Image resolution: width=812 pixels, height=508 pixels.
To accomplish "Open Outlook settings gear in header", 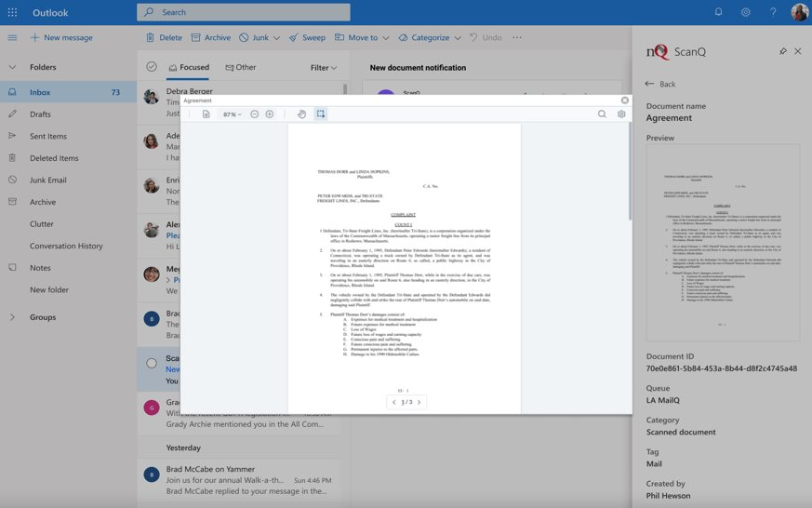I will click(x=745, y=12).
